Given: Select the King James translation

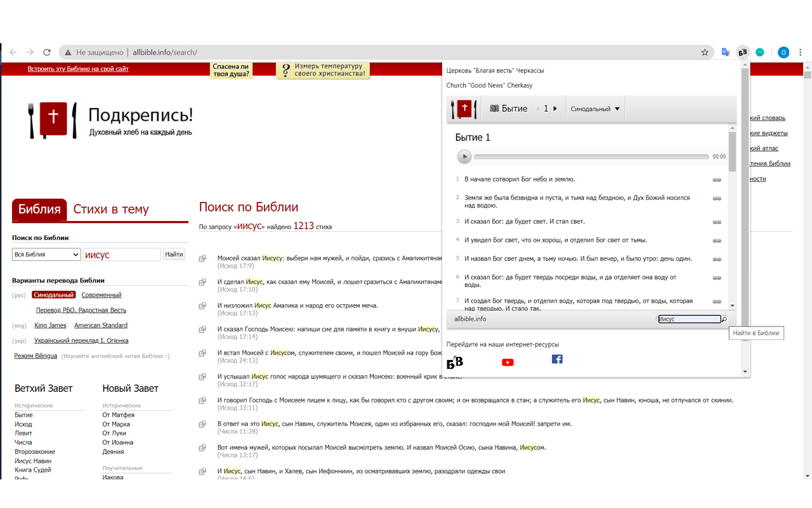Looking at the screenshot, I should coord(50,326).
